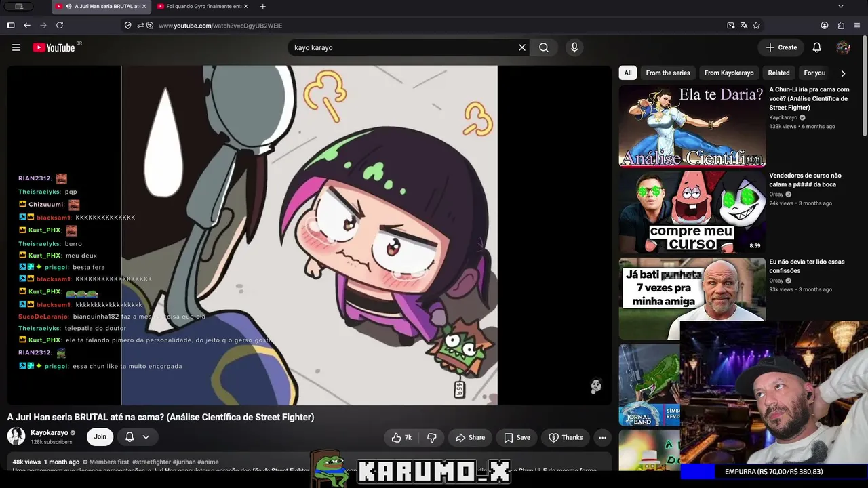Switch to the 'Foi quando Gyro finalmente' tab
The width and height of the screenshot is (868, 488).
pyautogui.click(x=201, y=7)
